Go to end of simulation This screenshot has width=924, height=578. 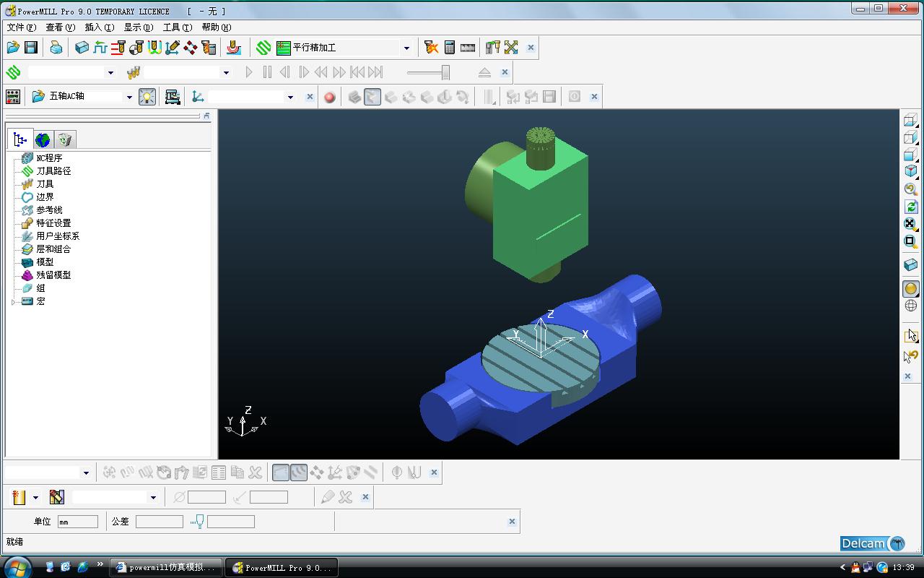pyautogui.click(x=375, y=72)
